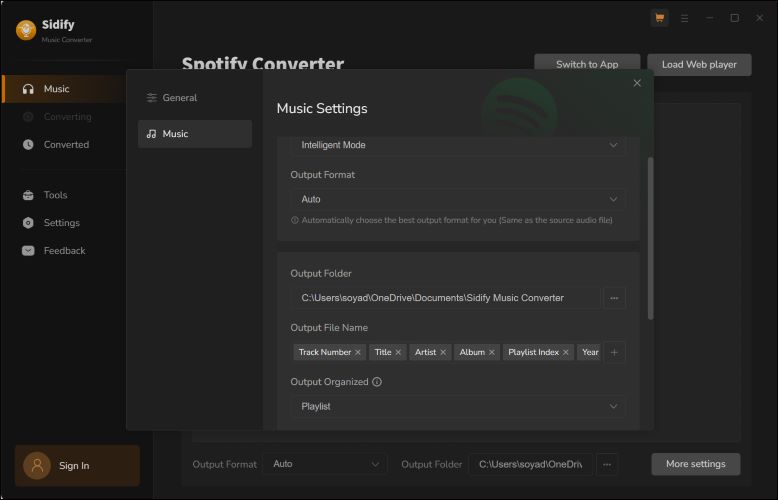Click the bottom bar folder ellipsis button
This screenshot has width=778, height=500.
607,464
